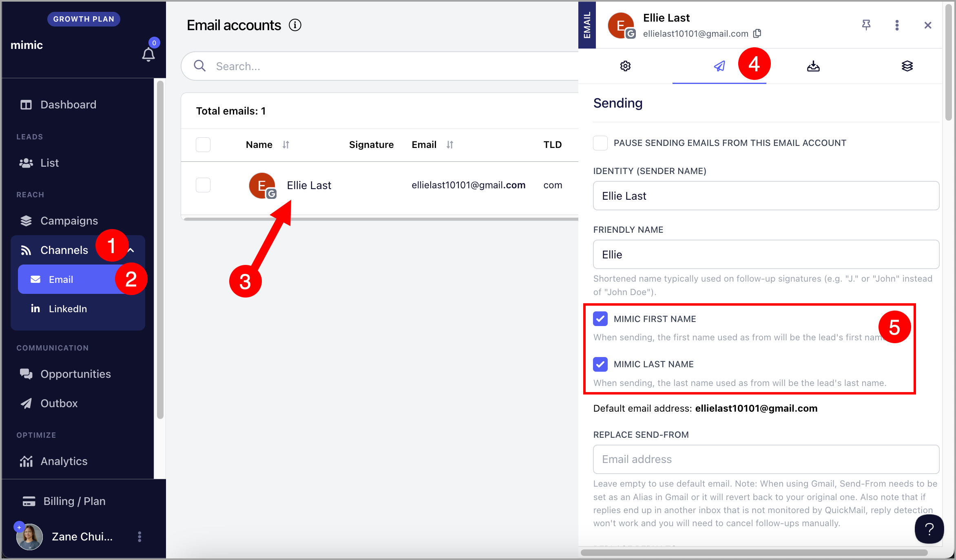
Task: Close the Ellie Last panel
Action: (928, 25)
